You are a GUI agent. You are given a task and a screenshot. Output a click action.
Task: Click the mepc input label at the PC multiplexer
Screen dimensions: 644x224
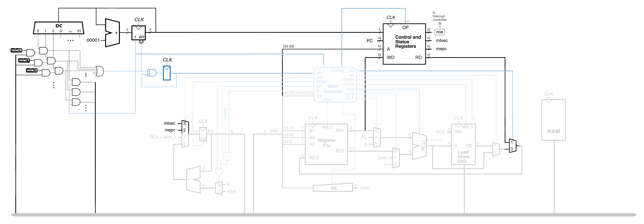click(x=170, y=130)
